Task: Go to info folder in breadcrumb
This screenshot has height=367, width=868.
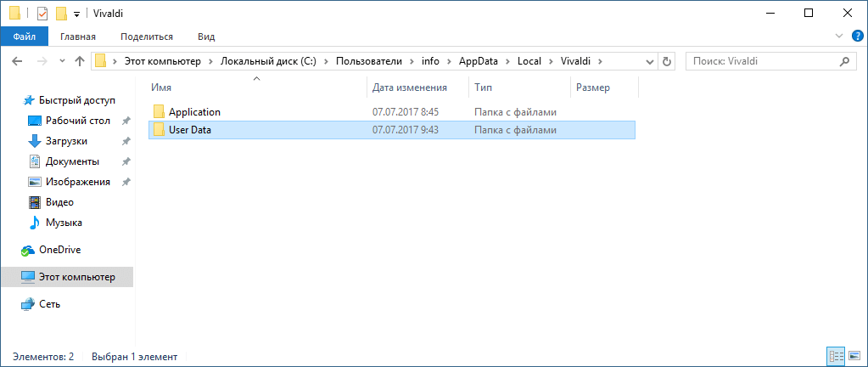Action: coord(431,61)
